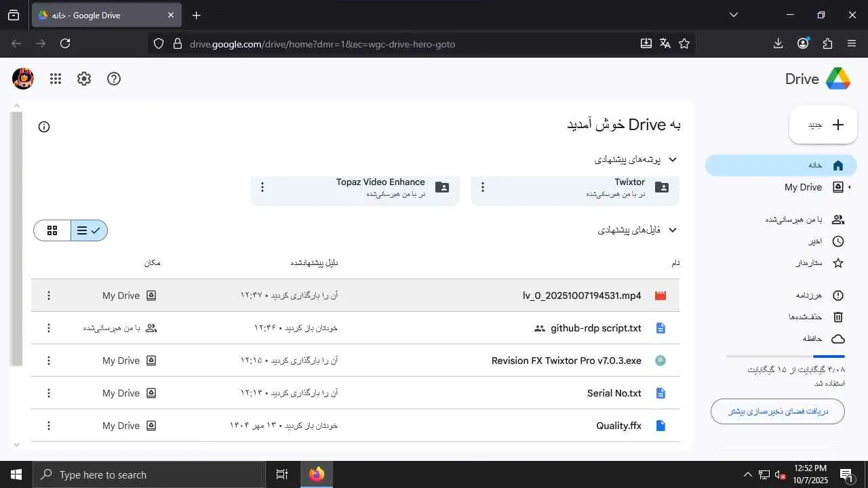Expand the My Drive tree arrow
Viewport: 868px width, 488px height.
coord(850,187)
